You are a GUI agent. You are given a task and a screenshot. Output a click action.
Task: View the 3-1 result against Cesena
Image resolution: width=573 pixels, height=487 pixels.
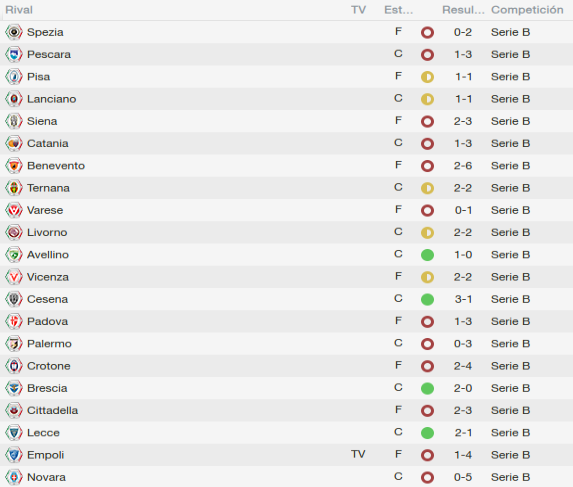pos(463,299)
